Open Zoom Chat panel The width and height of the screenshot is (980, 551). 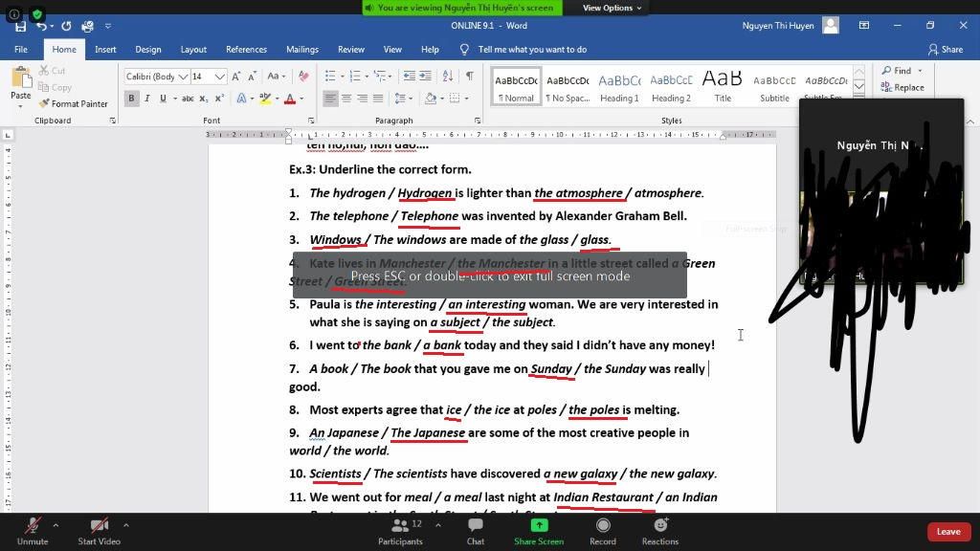coord(475,532)
